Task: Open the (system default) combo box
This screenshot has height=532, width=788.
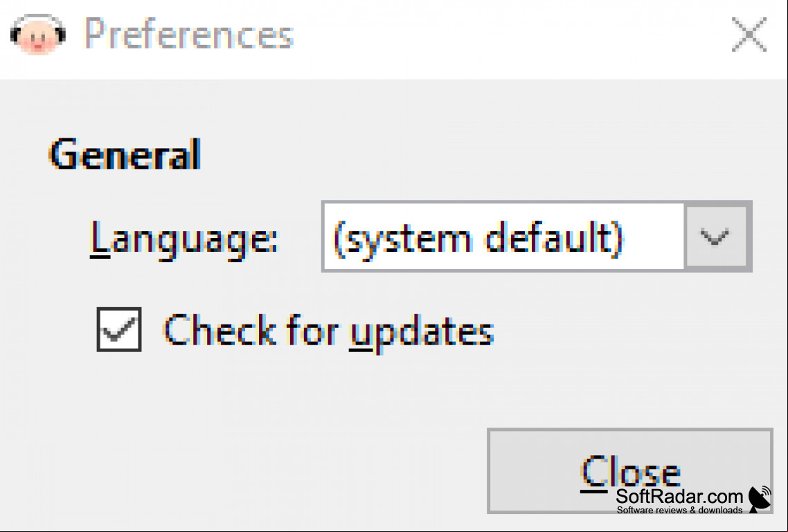Action: click(x=537, y=237)
